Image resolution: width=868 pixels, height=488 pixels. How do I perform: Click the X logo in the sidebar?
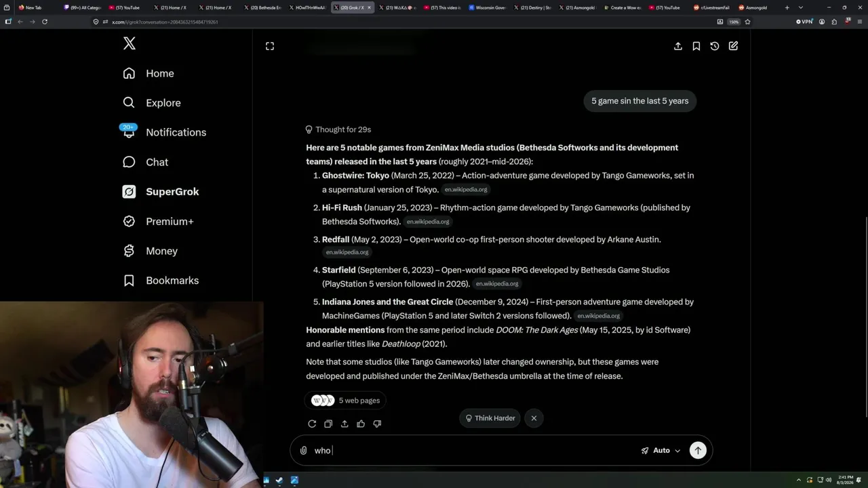[130, 44]
